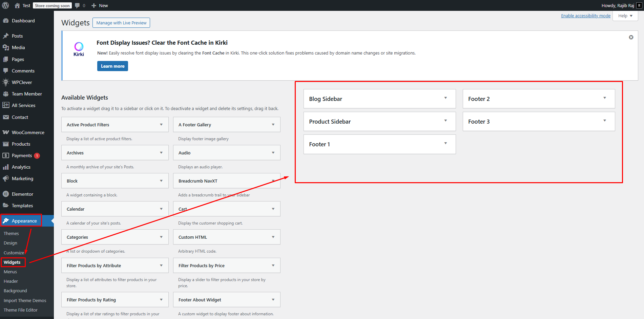Click the Appearance paintbrush icon
The height and width of the screenshot is (319, 644).
pyautogui.click(x=6, y=221)
